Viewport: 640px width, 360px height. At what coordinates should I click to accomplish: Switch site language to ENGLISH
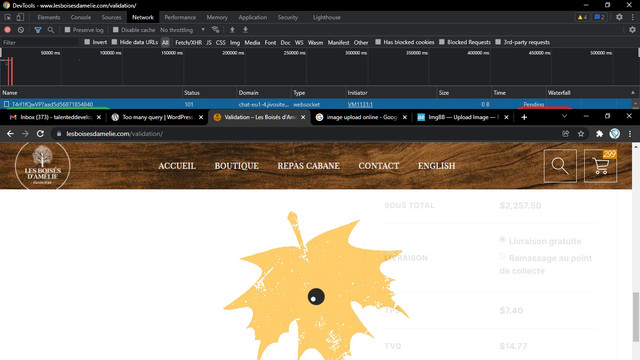(436, 166)
